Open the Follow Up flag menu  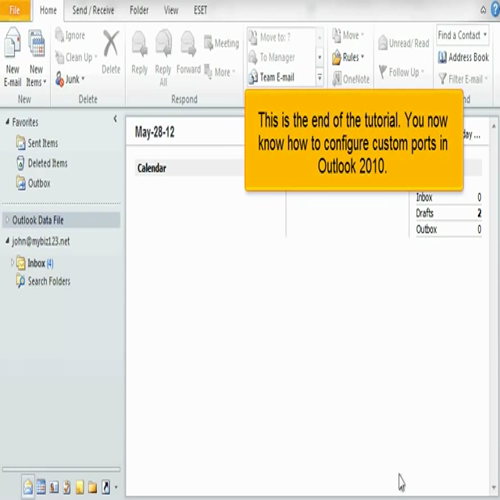pyautogui.click(x=401, y=72)
